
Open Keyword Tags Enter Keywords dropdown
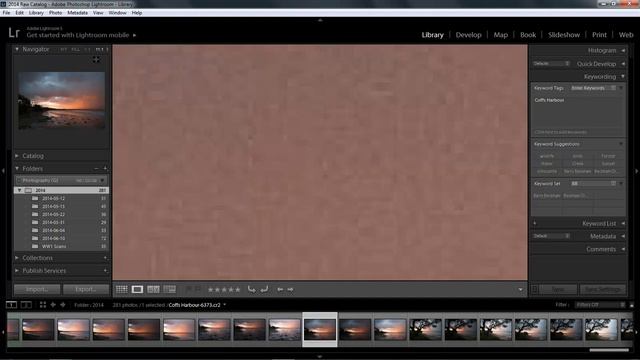tap(593, 88)
